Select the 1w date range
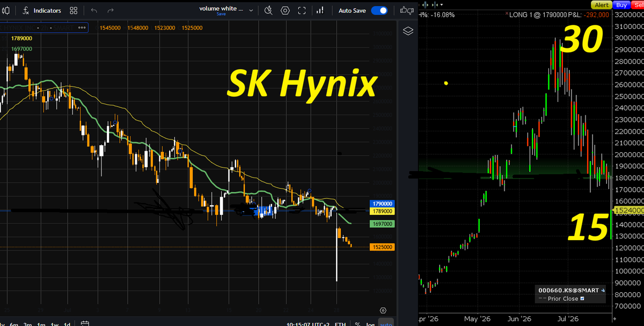 click(x=55, y=324)
